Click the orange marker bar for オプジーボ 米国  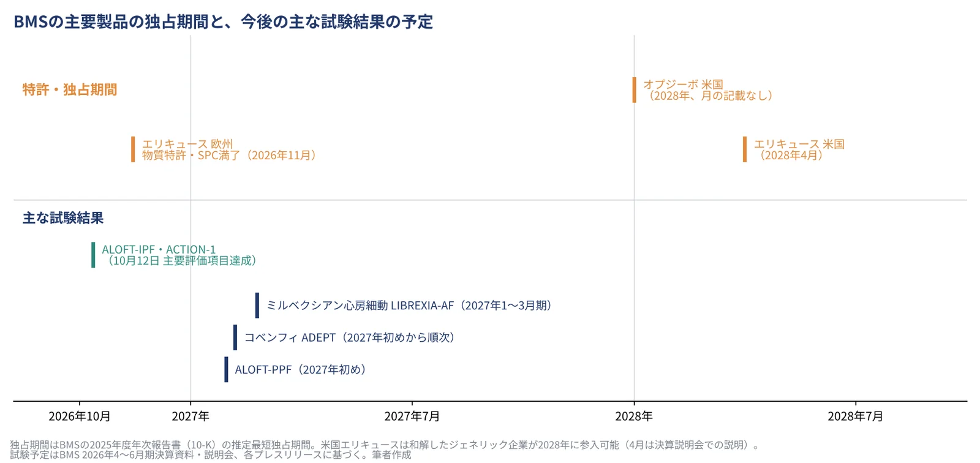[x=635, y=90]
